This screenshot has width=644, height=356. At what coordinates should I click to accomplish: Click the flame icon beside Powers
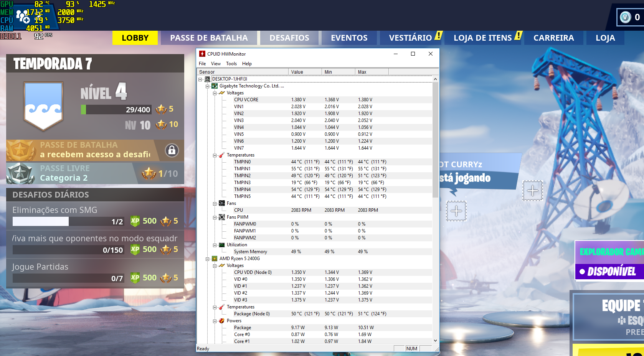222,321
